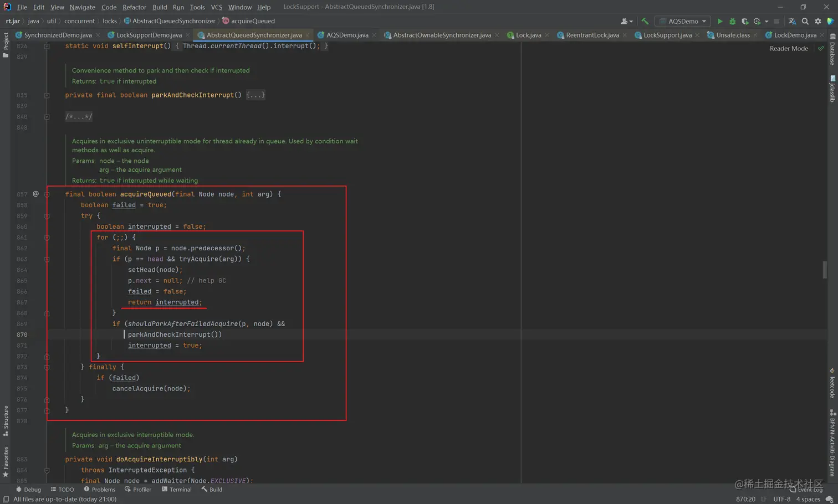Click the @ gutter icon at line 857

click(35, 194)
